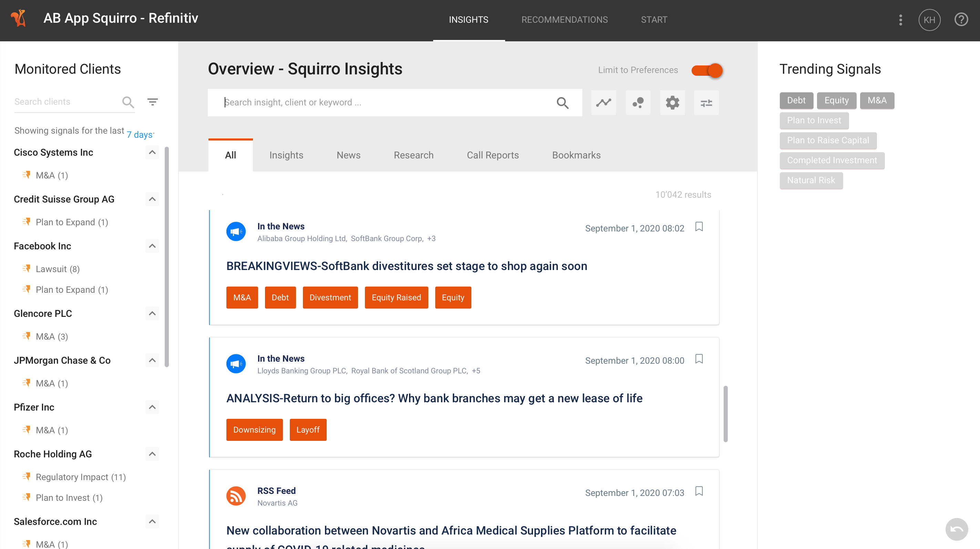The image size is (980, 549).
Task: Click signal icon beside Glencore M&A (3)
Action: coord(26,336)
